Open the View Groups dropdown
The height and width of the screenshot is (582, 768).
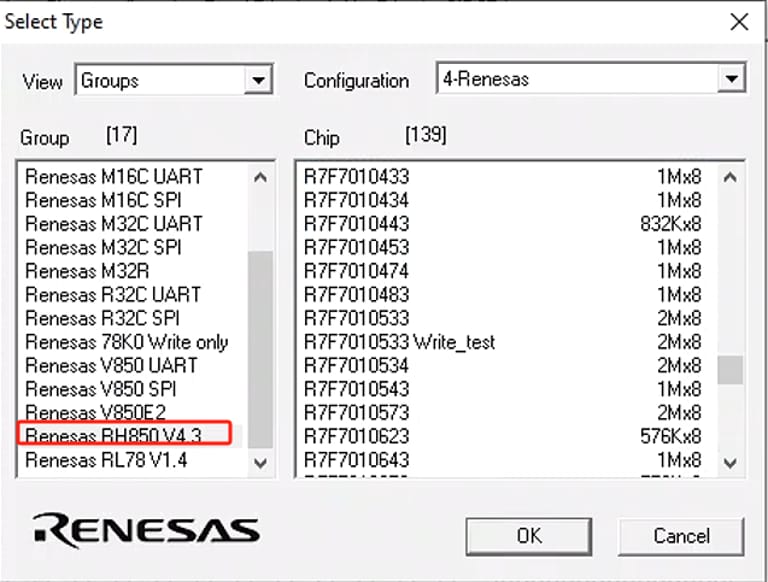[x=258, y=80]
